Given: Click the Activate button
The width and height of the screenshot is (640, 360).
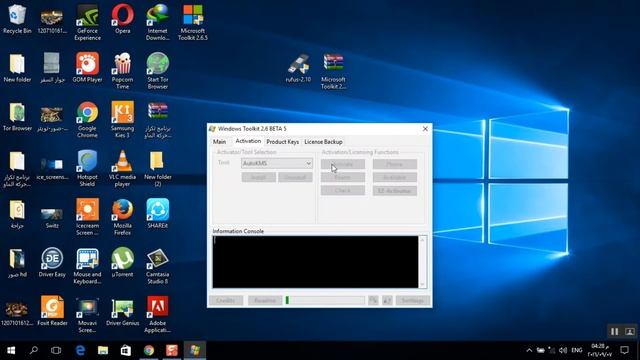Looking at the screenshot, I should (343, 164).
